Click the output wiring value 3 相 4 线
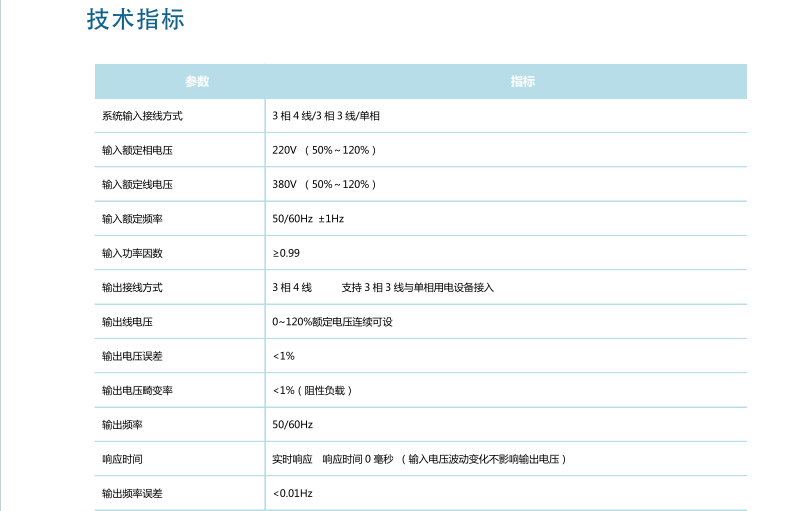The image size is (808, 511). click(292, 287)
